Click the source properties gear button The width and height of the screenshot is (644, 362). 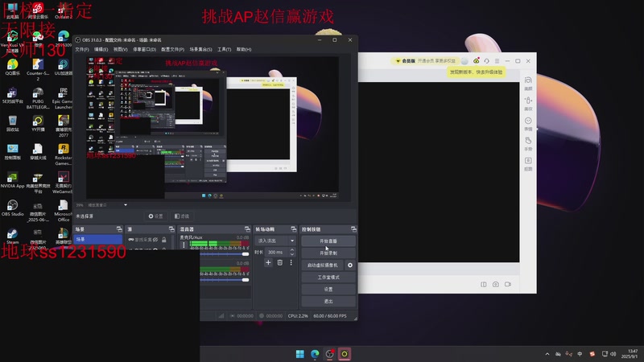pyautogui.click(x=155, y=216)
